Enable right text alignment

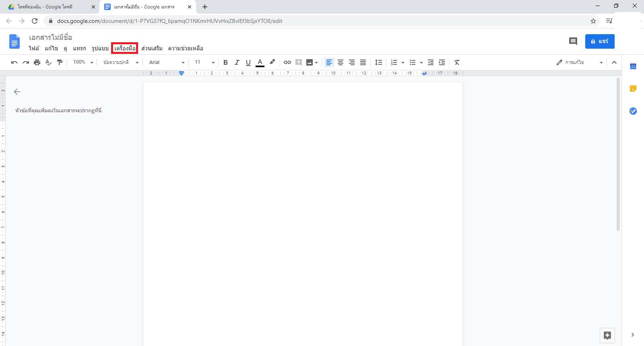click(352, 62)
